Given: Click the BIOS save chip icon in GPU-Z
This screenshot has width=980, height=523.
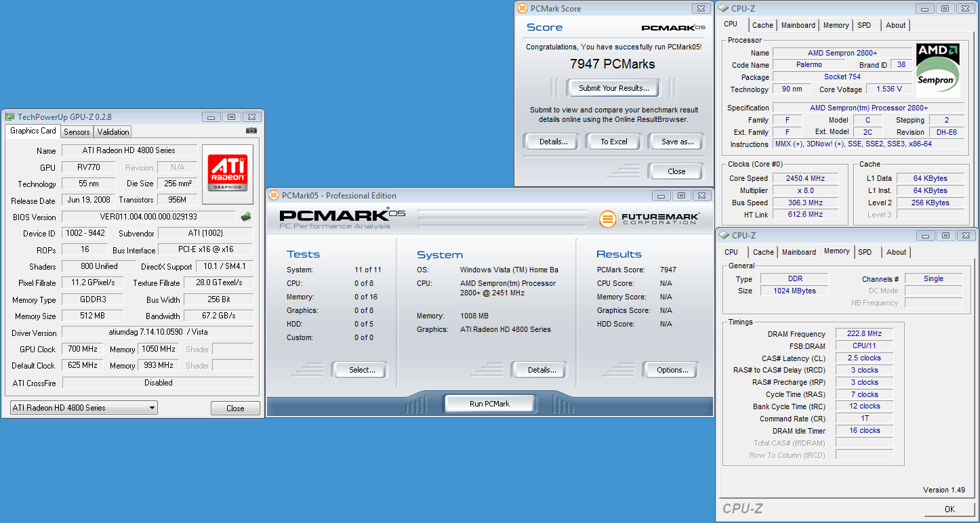Looking at the screenshot, I should (x=246, y=217).
